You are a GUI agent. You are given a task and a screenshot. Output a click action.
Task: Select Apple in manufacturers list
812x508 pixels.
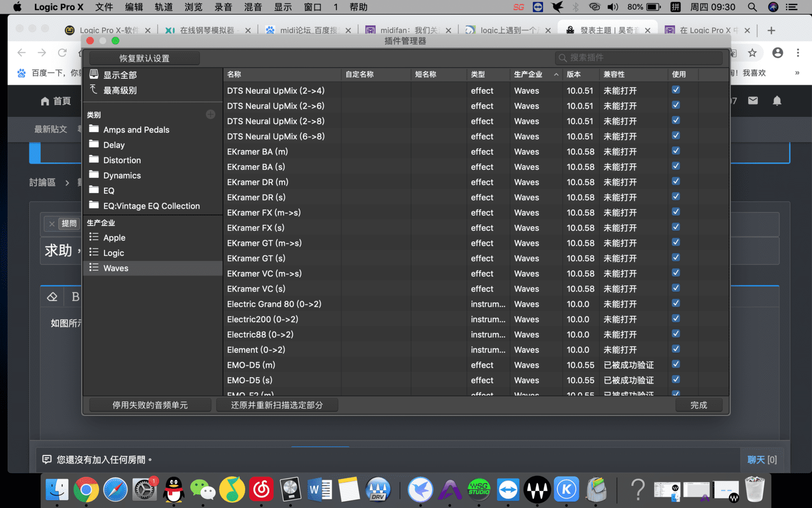point(152,237)
